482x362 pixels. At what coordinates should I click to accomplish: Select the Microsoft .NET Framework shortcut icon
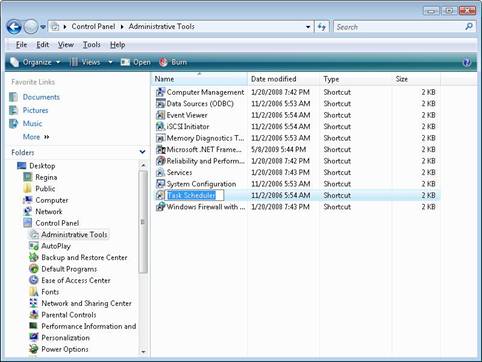point(161,149)
